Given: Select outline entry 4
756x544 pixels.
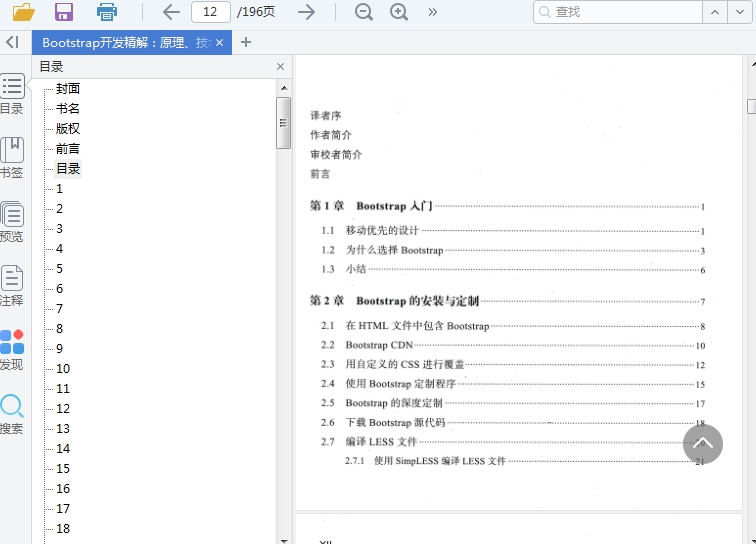Looking at the screenshot, I should coord(59,249).
